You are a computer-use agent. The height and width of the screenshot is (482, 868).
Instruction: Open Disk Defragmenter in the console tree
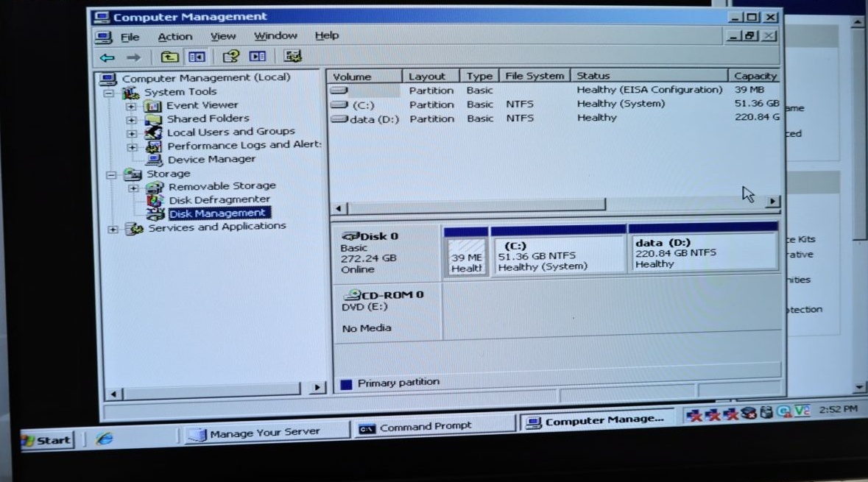coord(218,199)
